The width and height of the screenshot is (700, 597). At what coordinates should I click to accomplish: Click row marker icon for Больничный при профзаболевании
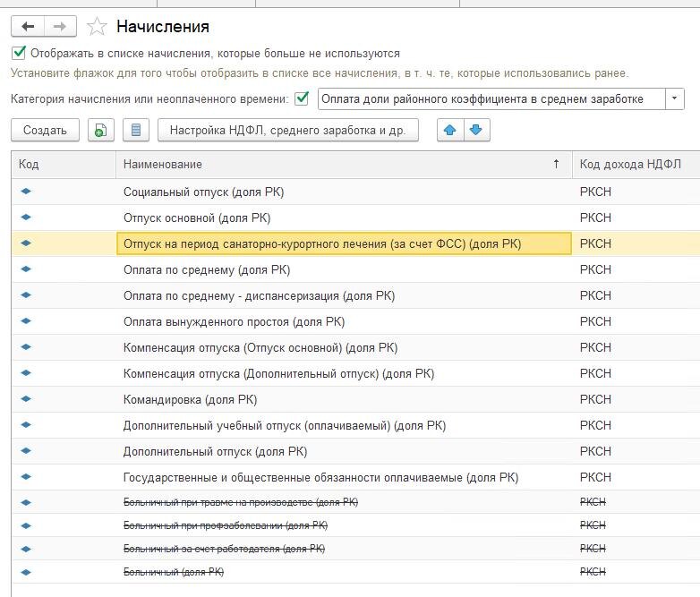coord(26,525)
